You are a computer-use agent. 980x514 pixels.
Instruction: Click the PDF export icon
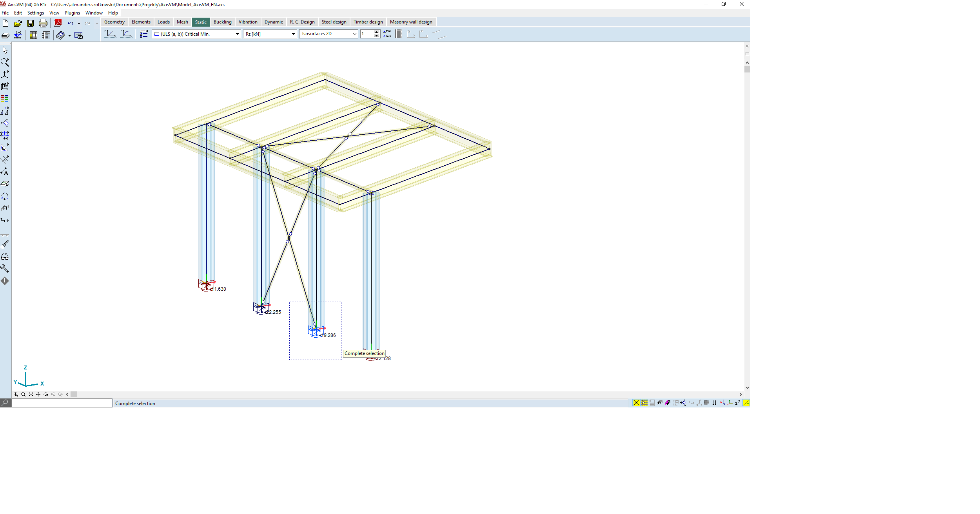tap(58, 23)
